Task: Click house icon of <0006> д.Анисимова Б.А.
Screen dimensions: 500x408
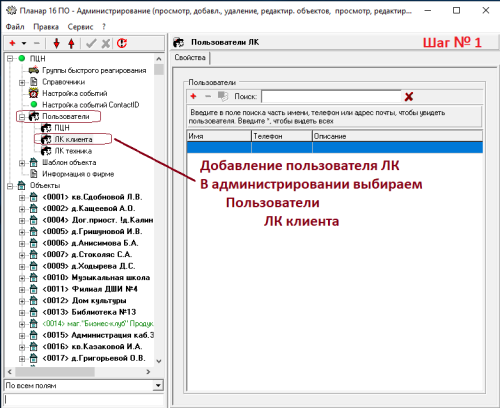Action: (33, 243)
